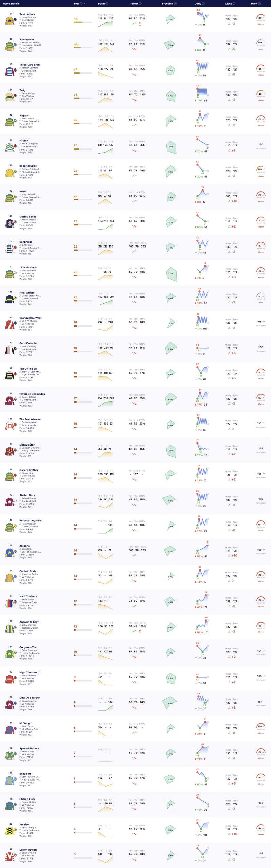This screenshot has width=271, height=868.
Task: Click Panic Attack's hot trainer flame icon
Action: (x=140, y=24)
